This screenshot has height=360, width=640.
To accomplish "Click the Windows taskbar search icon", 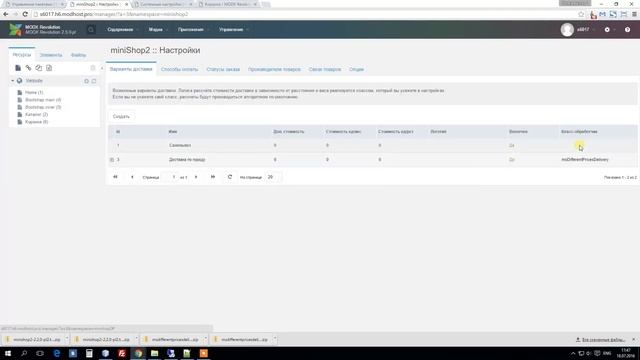I will click(24, 353).
